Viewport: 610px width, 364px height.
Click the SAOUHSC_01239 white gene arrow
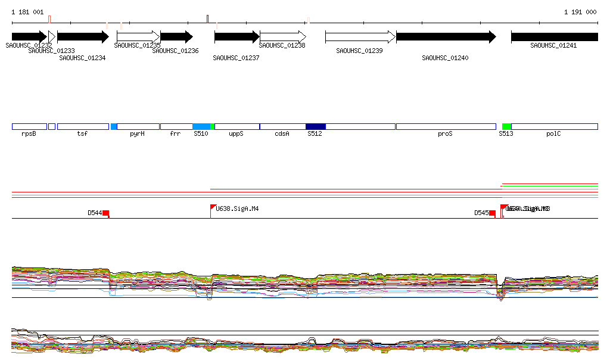[360, 37]
